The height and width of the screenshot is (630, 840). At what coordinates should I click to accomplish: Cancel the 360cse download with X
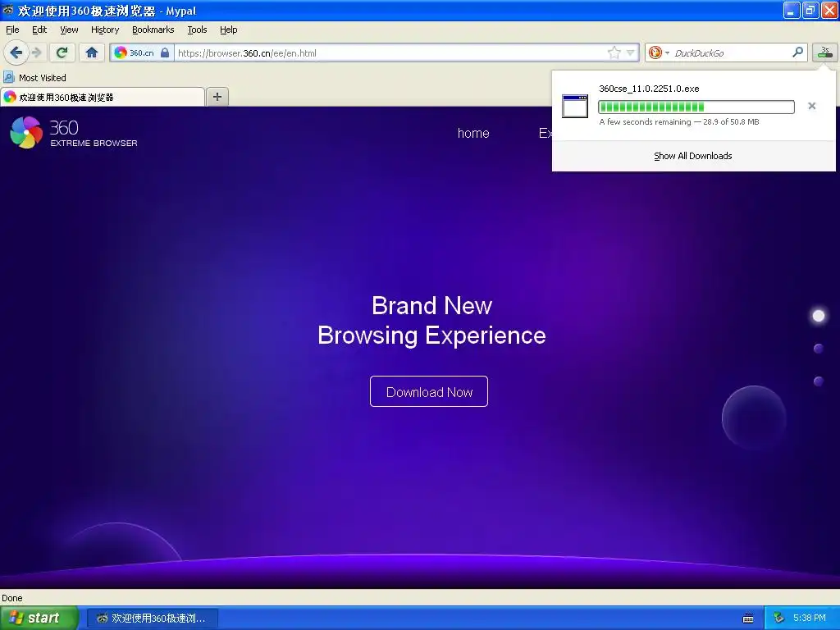[x=811, y=106]
